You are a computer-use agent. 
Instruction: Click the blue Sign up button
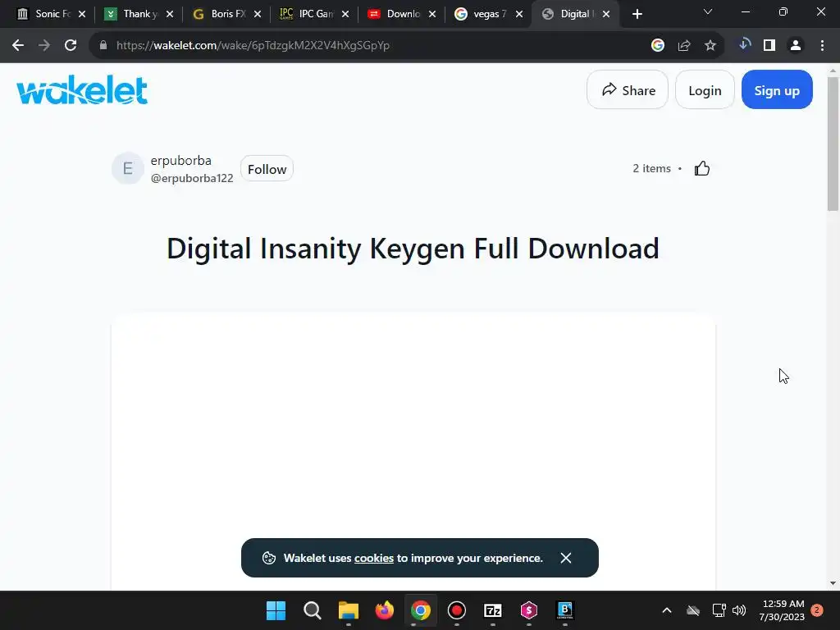click(x=777, y=90)
